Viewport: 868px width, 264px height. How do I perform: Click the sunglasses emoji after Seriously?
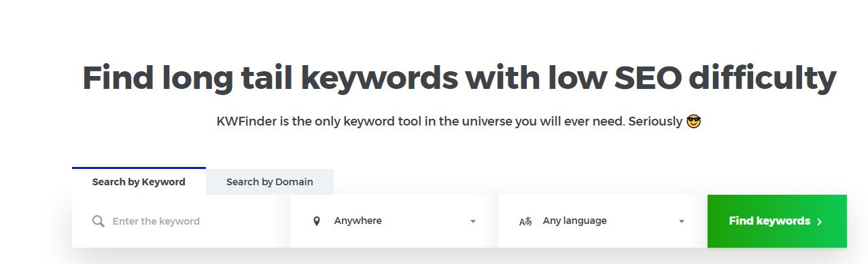[x=693, y=121]
